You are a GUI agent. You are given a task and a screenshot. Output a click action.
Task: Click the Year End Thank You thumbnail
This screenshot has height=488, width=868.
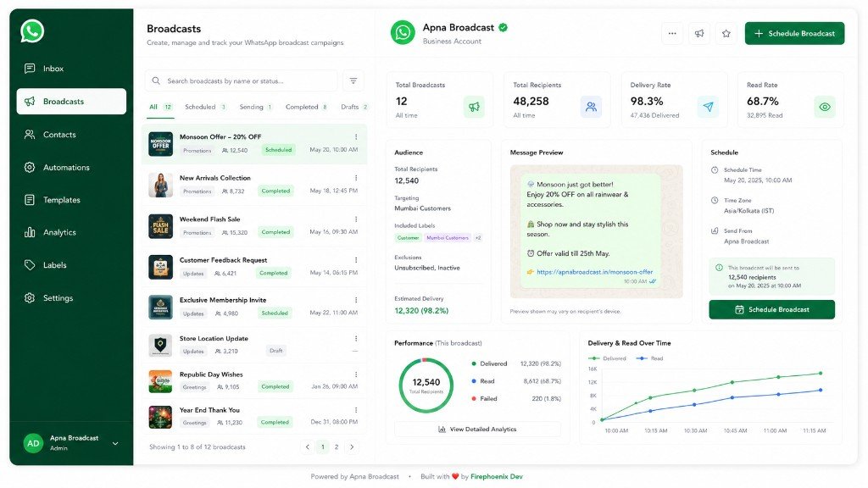pyautogui.click(x=160, y=417)
